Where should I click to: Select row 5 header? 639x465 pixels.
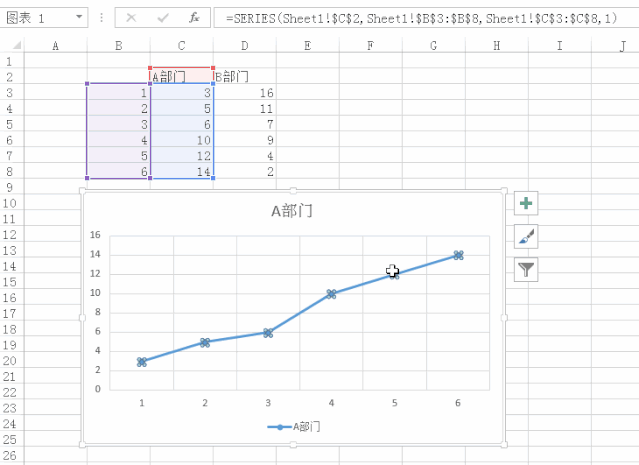point(9,124)
